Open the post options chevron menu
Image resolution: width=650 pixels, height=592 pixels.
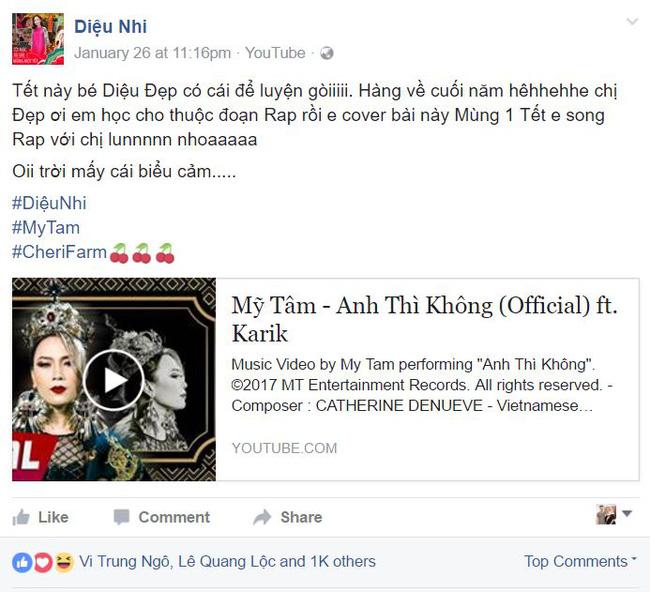pyautogui.click(x=632, y=22)
